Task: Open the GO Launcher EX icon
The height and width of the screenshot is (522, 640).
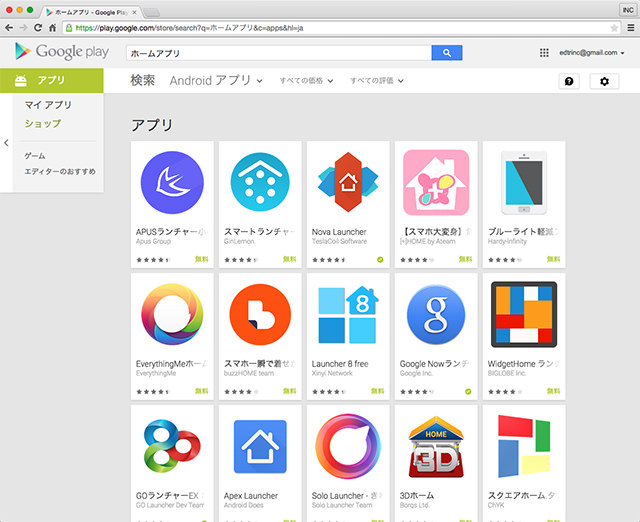Action: (172, 446)
